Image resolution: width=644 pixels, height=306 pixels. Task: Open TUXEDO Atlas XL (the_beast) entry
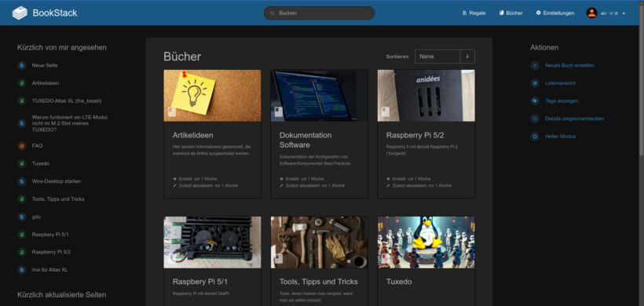point(67,100)
